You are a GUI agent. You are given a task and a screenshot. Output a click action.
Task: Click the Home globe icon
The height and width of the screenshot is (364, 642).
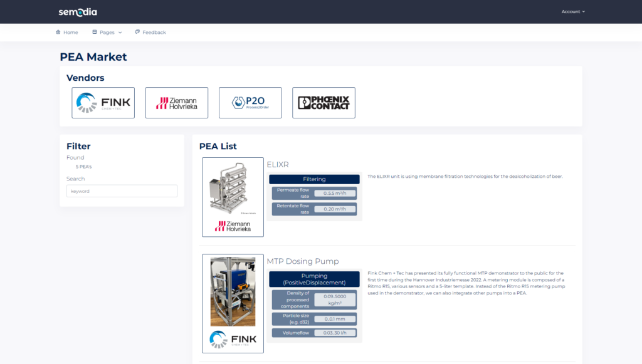pyautogui.click(x=58, y=32)
